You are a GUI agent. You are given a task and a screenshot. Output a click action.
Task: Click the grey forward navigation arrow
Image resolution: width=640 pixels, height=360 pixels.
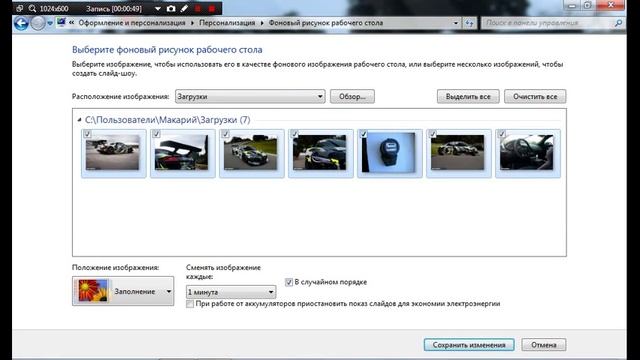click(x=38, y=23)
